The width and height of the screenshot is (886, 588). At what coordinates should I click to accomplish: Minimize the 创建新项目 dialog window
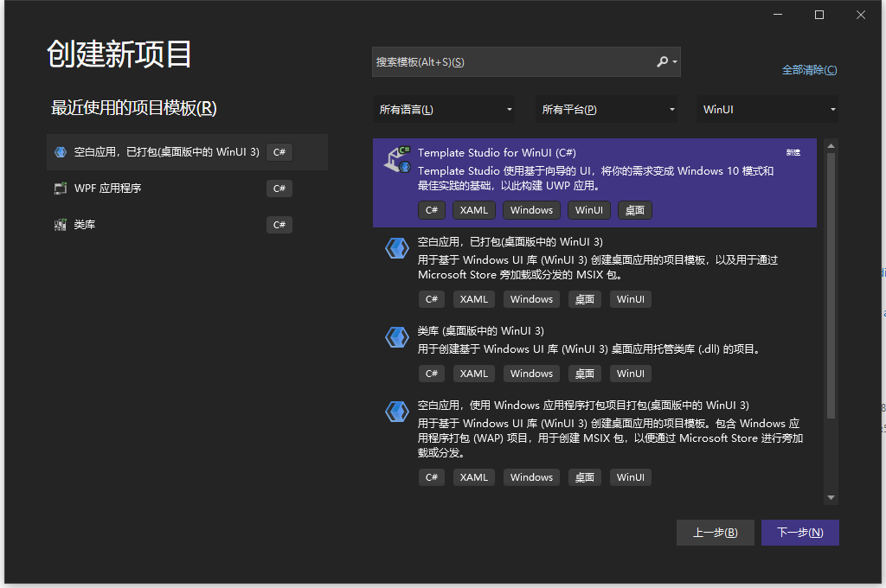coord(778,15)
